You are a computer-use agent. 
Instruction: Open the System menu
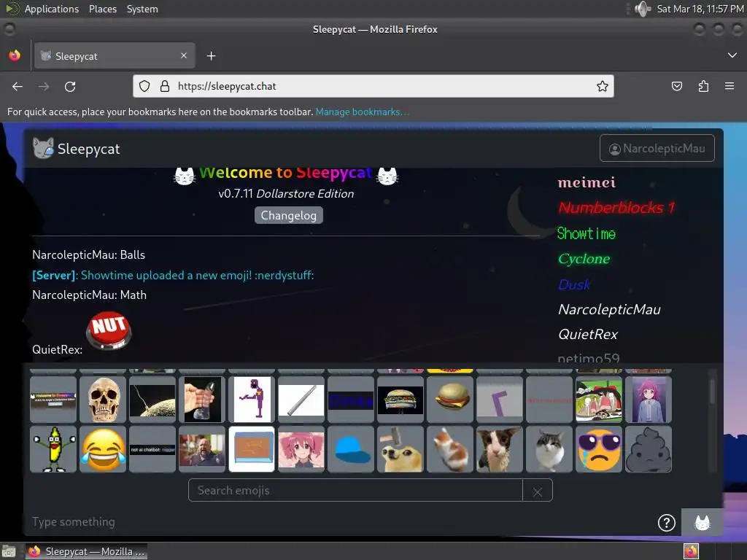pyautogui.click(x=142, y=9)
